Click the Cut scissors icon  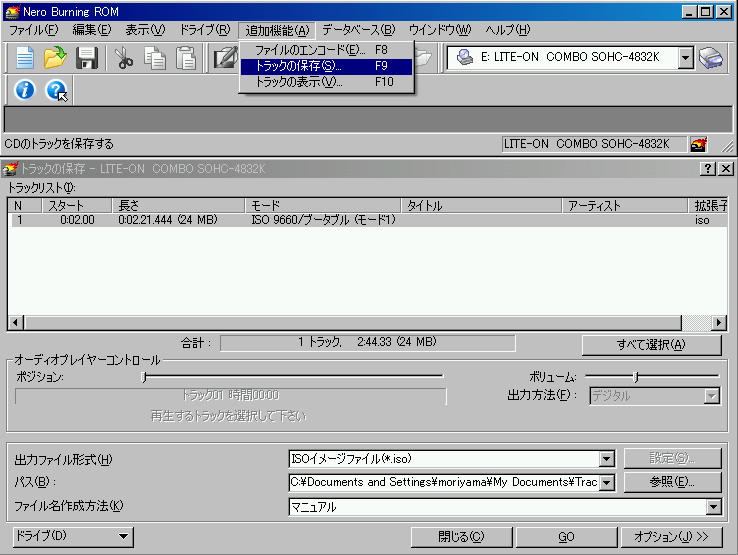(123, 58)
